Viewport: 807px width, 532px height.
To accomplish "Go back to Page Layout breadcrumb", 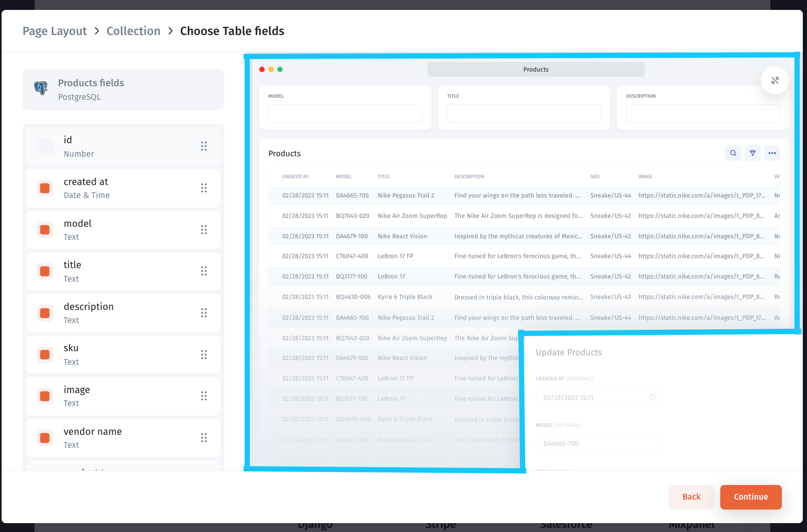I will click(x=55, y=31).
